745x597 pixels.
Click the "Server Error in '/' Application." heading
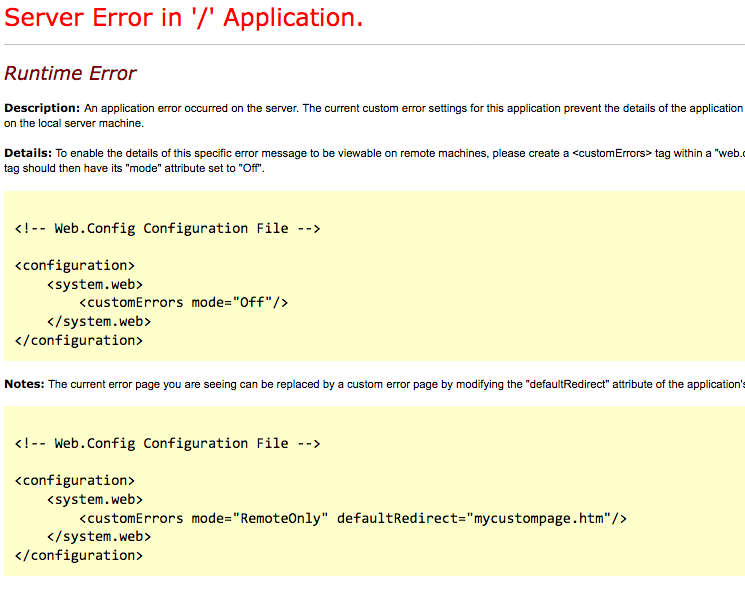pos(183,18)
